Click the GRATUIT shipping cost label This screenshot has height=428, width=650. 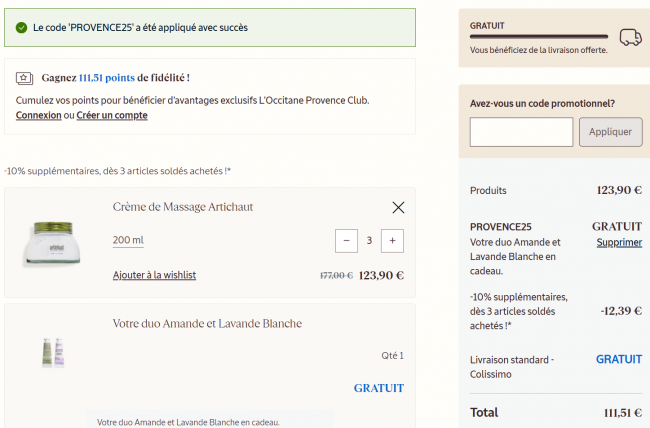[x=619, y=359]
